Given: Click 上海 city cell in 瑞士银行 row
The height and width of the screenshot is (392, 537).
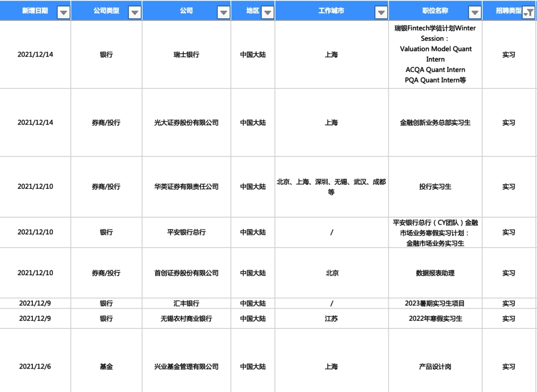Looking at the screenshot, I should click(x=332, y=54).
